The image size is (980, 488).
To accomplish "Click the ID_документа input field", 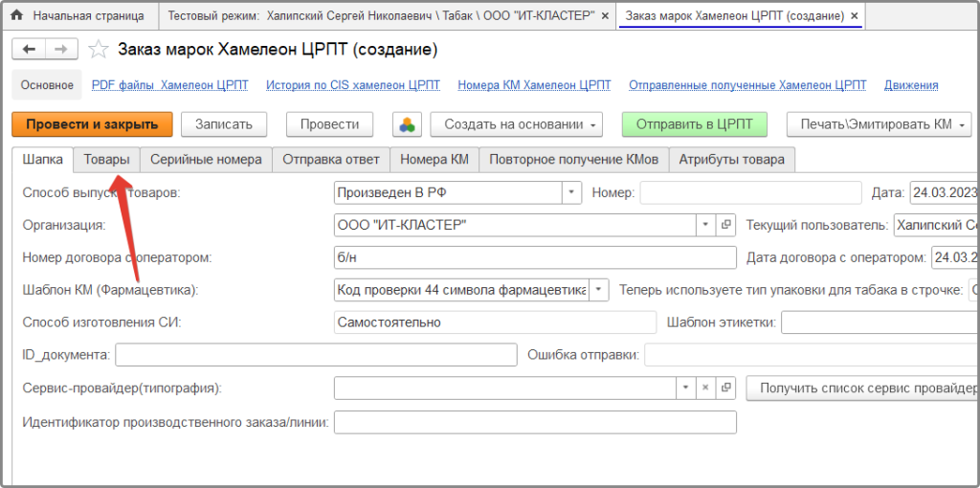I will pyautogui.click(x=316, y=355).
